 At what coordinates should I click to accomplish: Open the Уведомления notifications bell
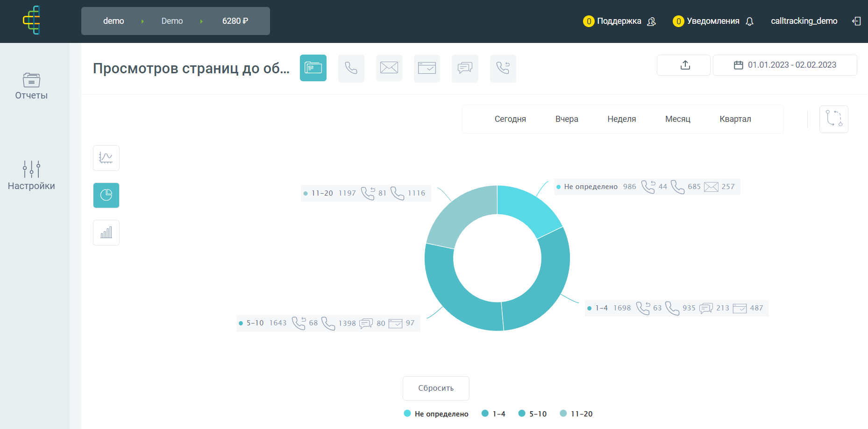coord(749,21)
